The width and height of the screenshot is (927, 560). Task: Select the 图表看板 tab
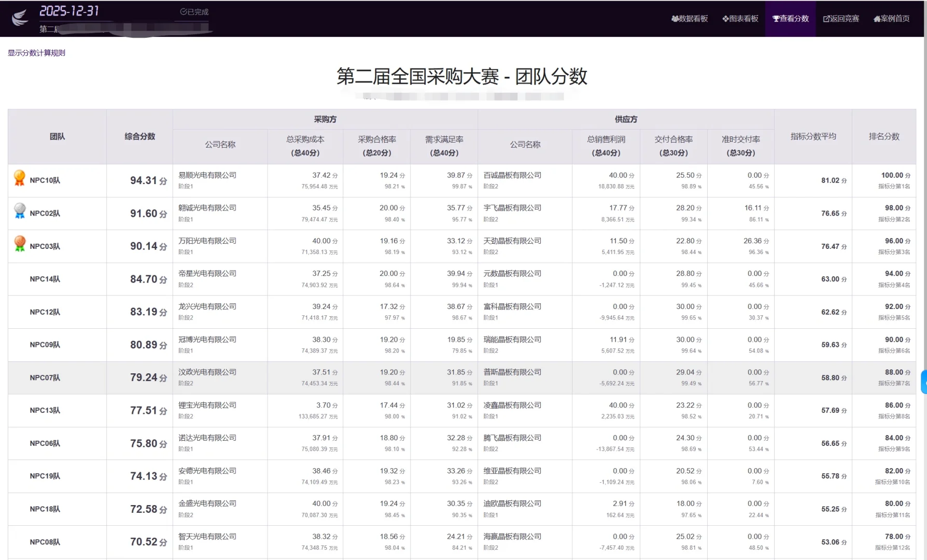(740, 18)
